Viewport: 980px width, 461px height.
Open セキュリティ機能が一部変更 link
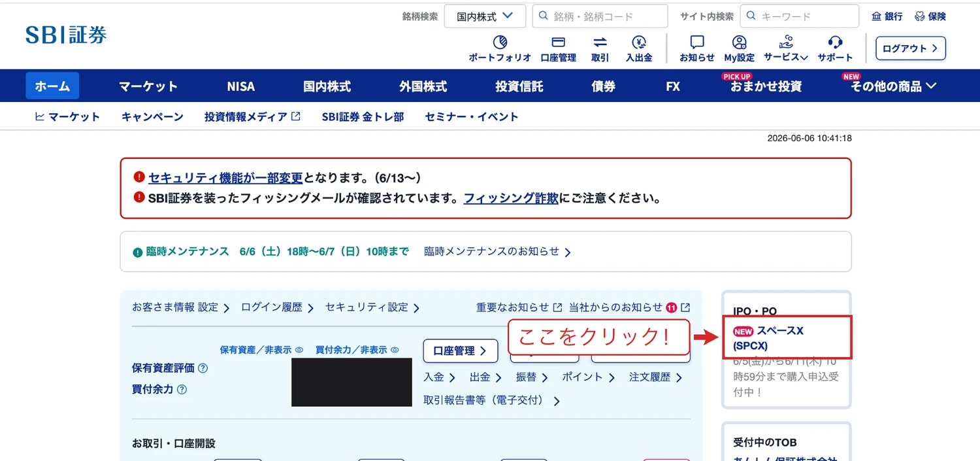pos(225,178)
